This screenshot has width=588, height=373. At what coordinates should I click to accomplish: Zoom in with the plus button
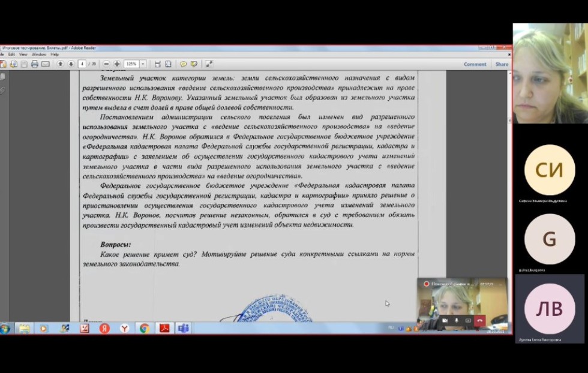(x=117, y=64)
